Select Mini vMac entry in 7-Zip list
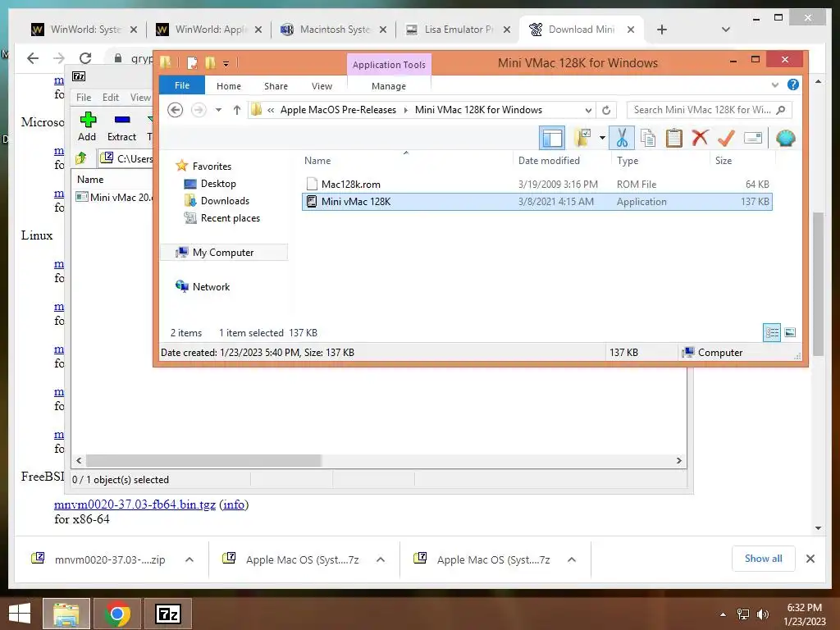The image size is (840, 630). [114, 197]
